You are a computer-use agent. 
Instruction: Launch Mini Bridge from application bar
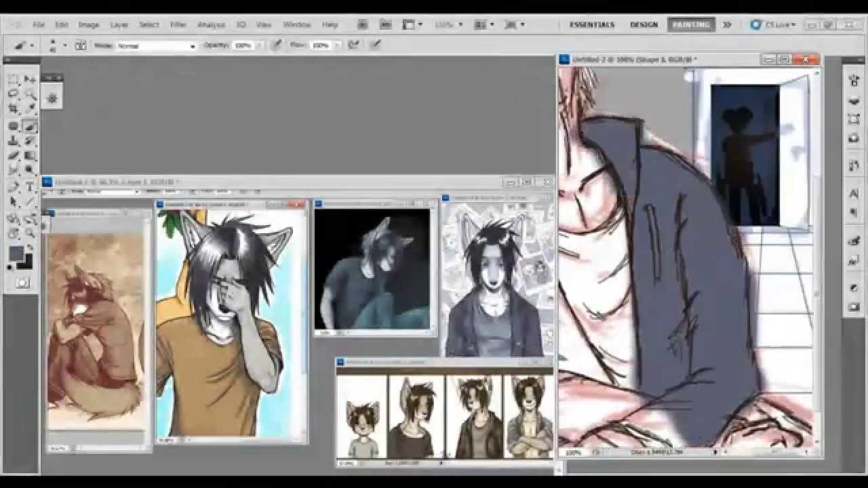pos(385,24)
